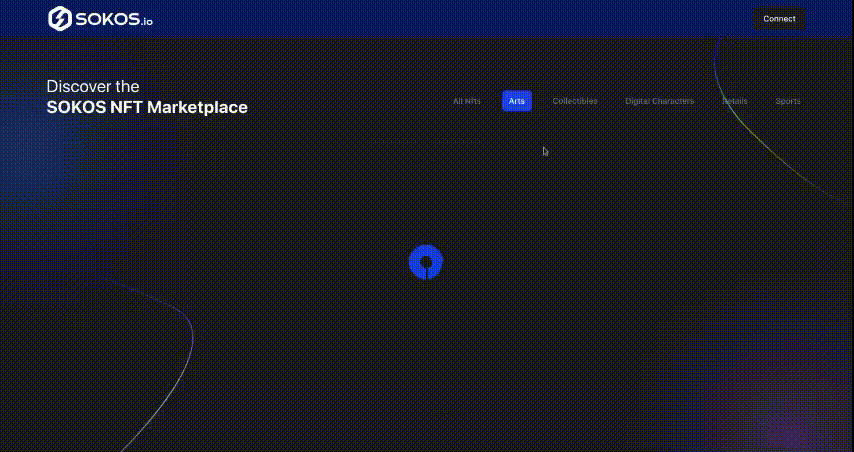Choose the Retails category tab
Image resolution: width=854 pixels, height=452 pixels.
[734, 101]
